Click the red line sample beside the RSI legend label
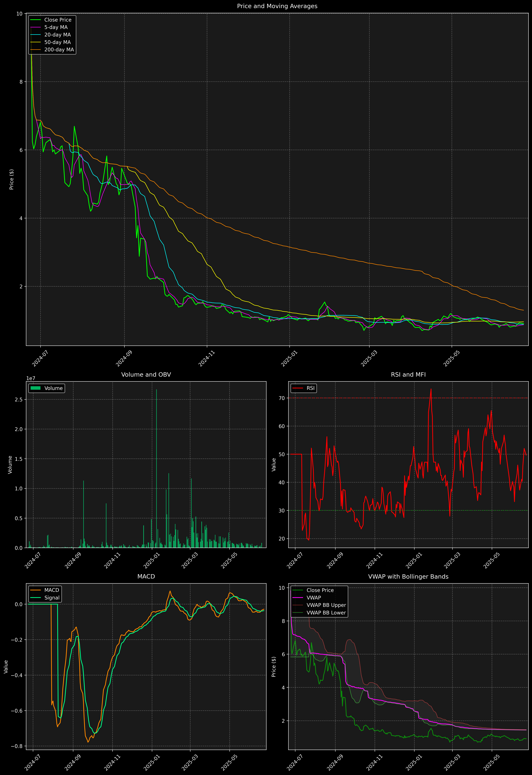Screen dimensions: 532x775 click(298, 388)
